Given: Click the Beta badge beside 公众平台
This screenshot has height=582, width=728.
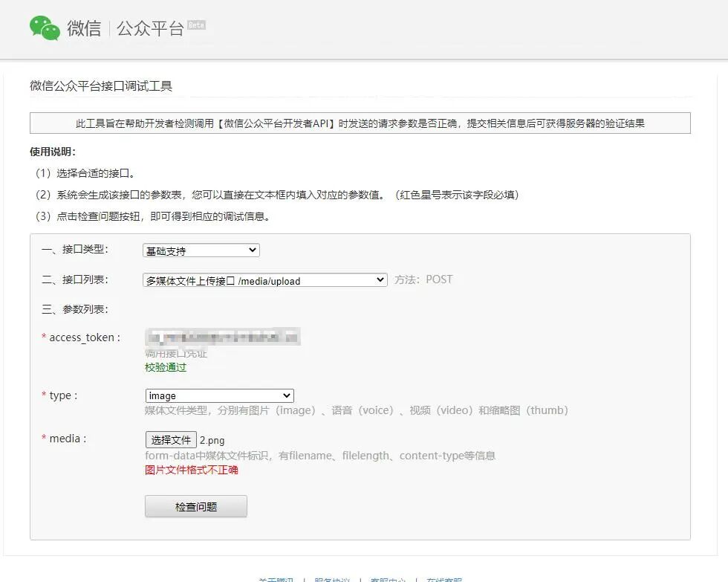Looking at the screenshot, I should pyautogui.click(x=196, y=25).
